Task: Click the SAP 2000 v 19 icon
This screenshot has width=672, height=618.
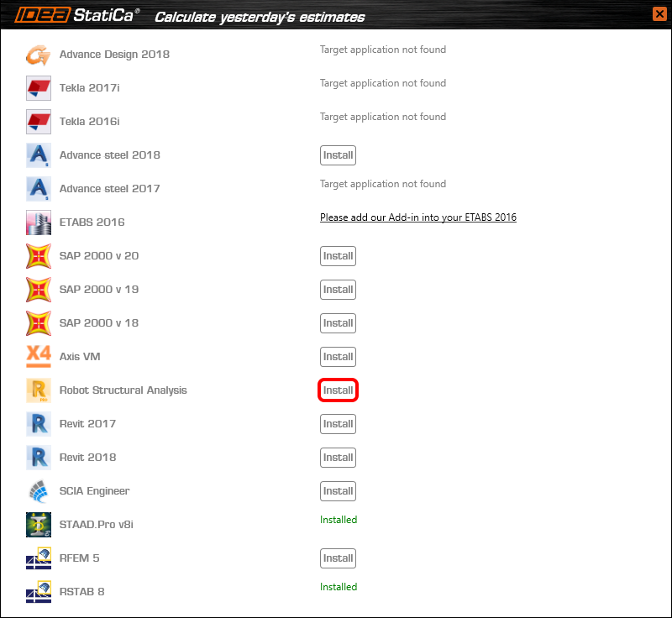Action: (38, 290)
